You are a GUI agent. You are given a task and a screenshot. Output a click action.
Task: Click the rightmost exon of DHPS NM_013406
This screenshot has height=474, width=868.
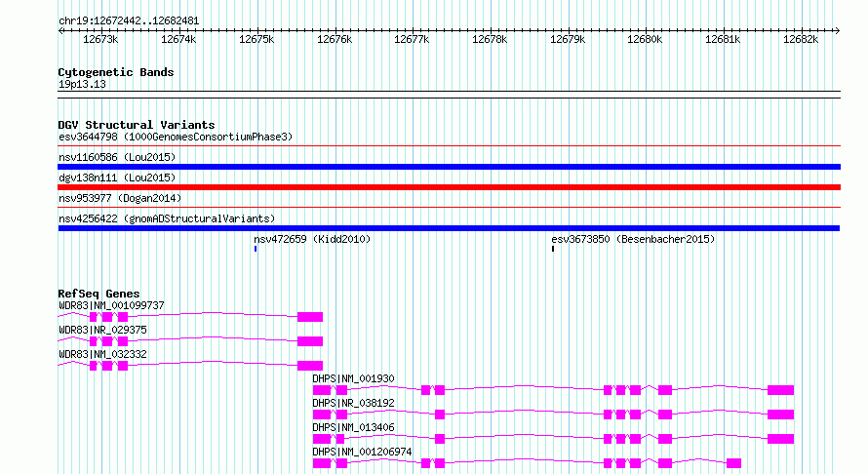click(x=780, y=439)
